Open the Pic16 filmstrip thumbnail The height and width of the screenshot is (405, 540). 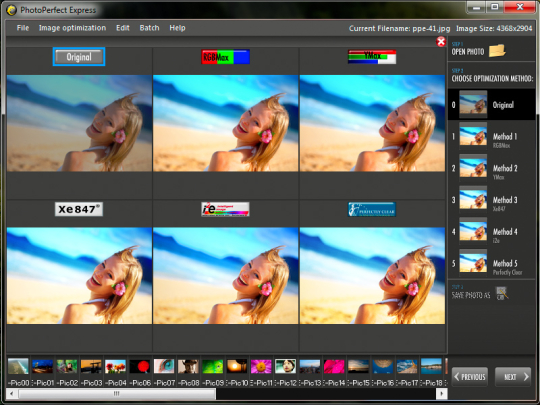(383, 366)
